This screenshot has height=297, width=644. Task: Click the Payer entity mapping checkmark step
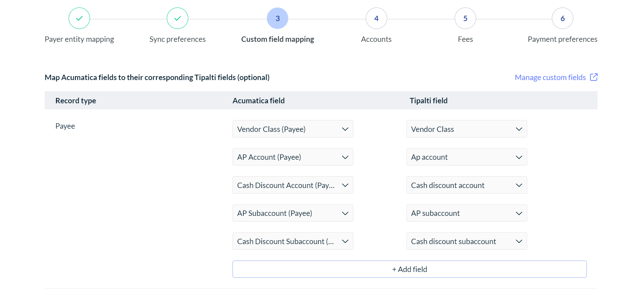tap(79, 18)
